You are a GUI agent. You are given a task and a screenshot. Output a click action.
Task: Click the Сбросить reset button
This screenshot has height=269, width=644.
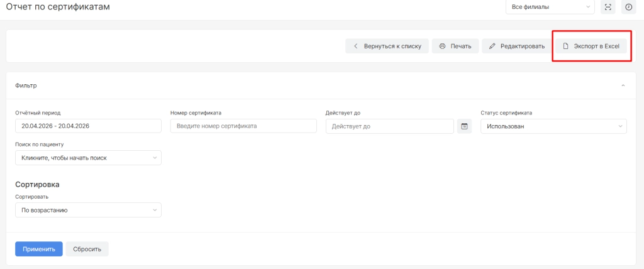[87, 249]
